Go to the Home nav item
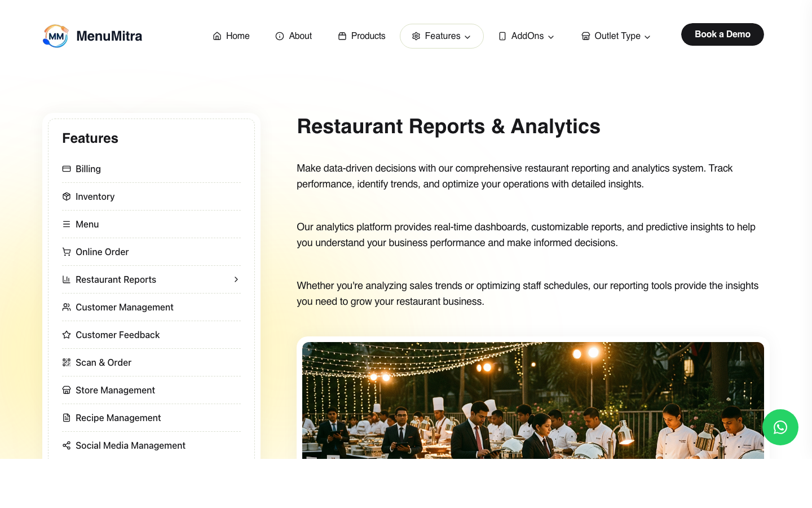This screenshot has width=812, height=508. pos(231,36)
